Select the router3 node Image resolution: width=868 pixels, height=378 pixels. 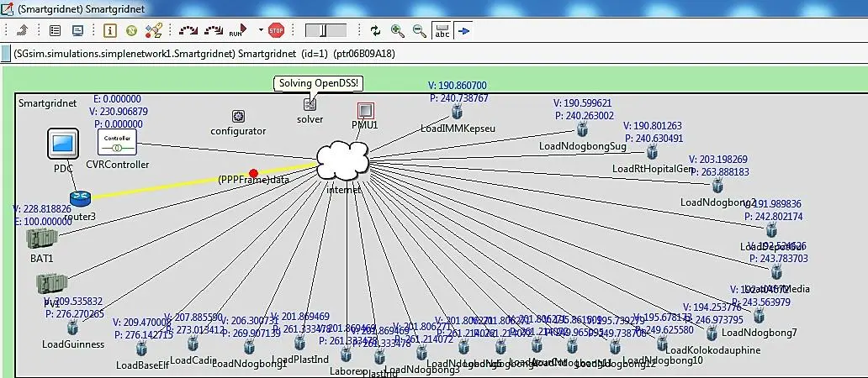point(80,198)
